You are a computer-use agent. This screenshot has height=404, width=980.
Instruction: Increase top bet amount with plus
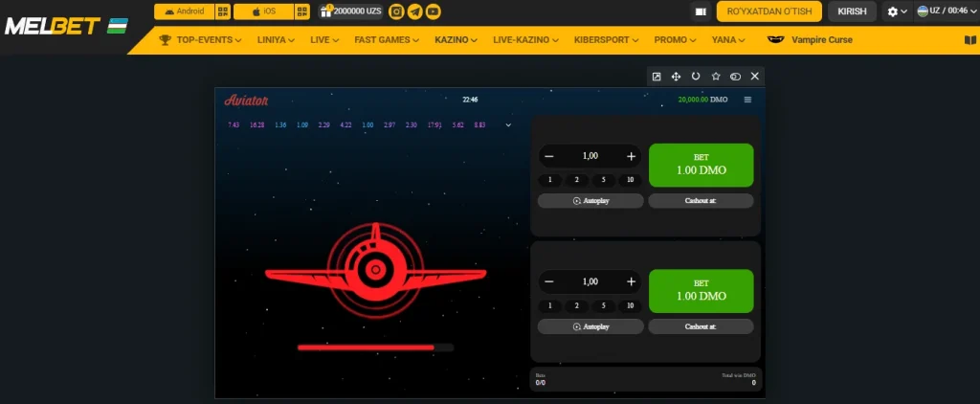[631, 156]
